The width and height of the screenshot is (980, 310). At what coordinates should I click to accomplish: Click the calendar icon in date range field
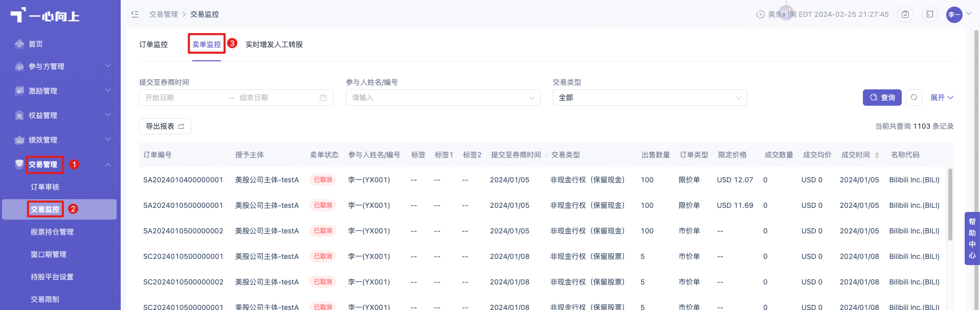(x=323, y=98)
